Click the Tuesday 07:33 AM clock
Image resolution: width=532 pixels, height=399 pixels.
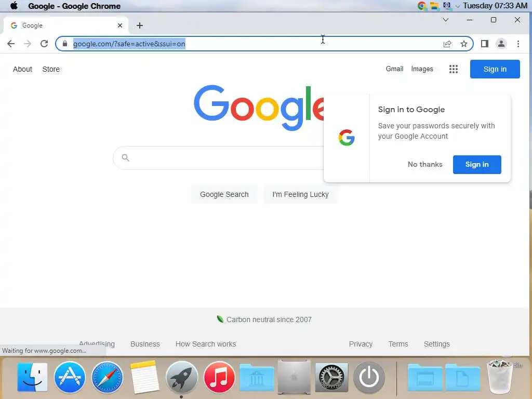point(495,6)
